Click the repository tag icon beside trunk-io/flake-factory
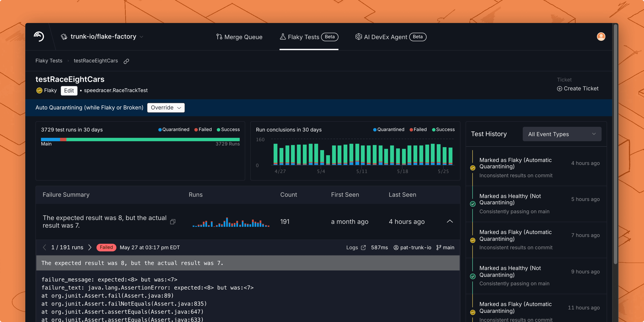This screenshot has width=644, height=322. pyautogui.click(x=64, y=37)
